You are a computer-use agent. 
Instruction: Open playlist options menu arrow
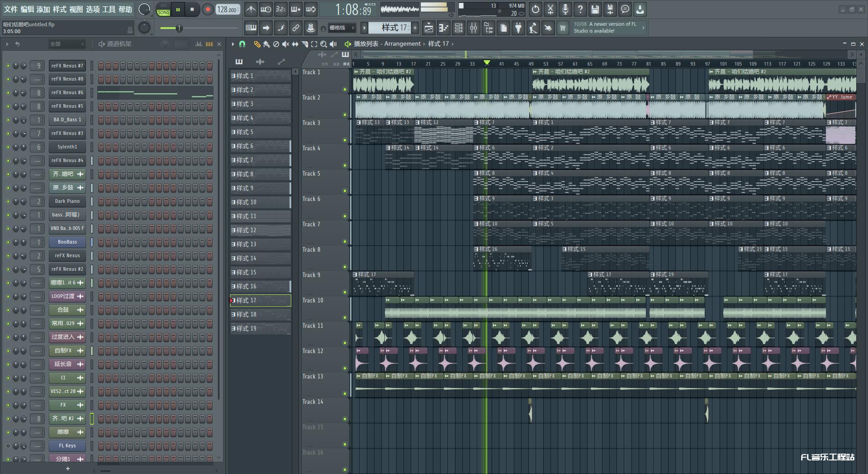pyautogui.click(x=233, y=44)
